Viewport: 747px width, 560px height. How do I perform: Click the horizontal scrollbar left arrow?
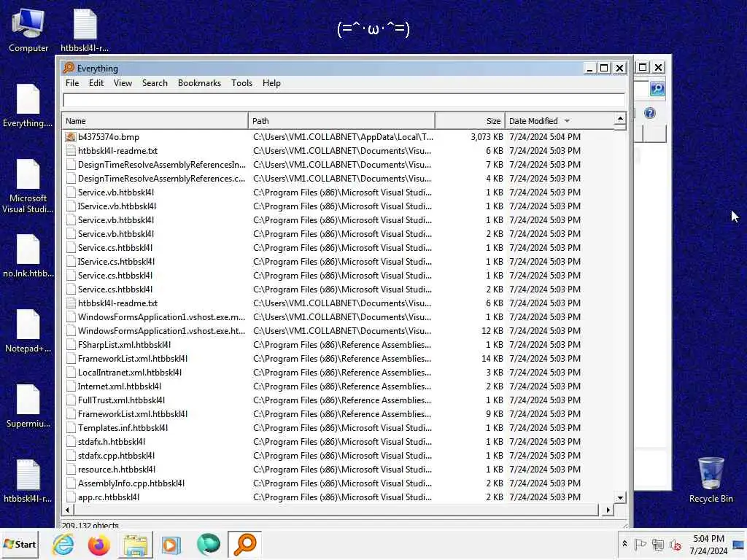tap(68, 510)
